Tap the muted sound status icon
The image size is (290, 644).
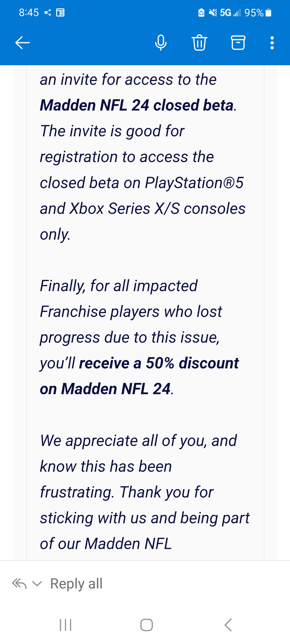pos(213,13)
